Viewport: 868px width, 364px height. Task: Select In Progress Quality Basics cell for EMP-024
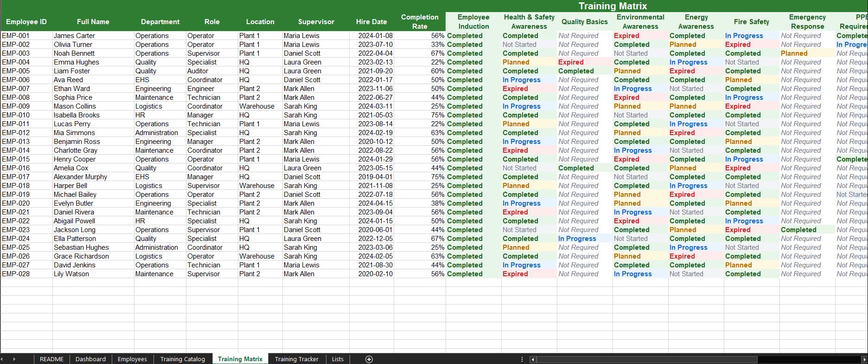pyautogui.click(x=585, y=239)
